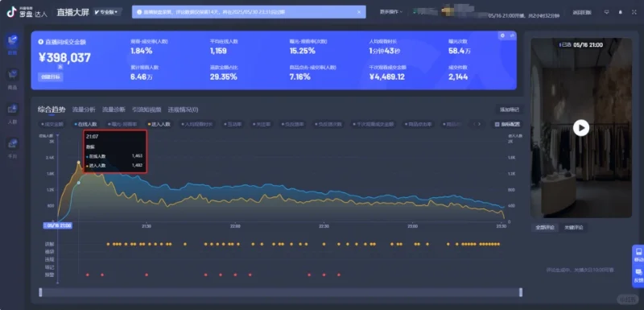
Task: Click the timeline range slider bar
Action: tap(280, 292)
